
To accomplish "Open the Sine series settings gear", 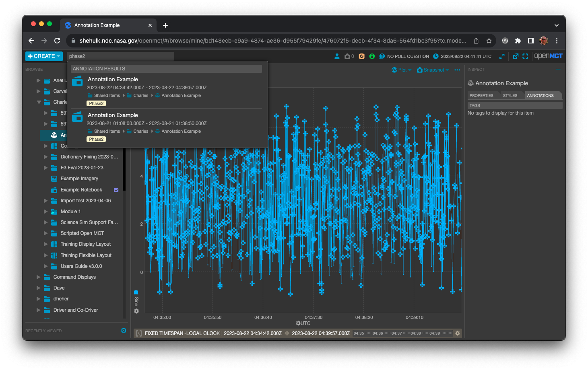I will pyautogui.click(x=136, y=311).
